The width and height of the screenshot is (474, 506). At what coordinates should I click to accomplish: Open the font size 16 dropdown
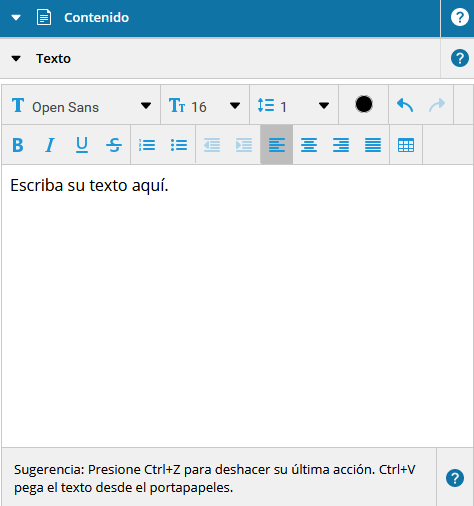pos(205,105)
